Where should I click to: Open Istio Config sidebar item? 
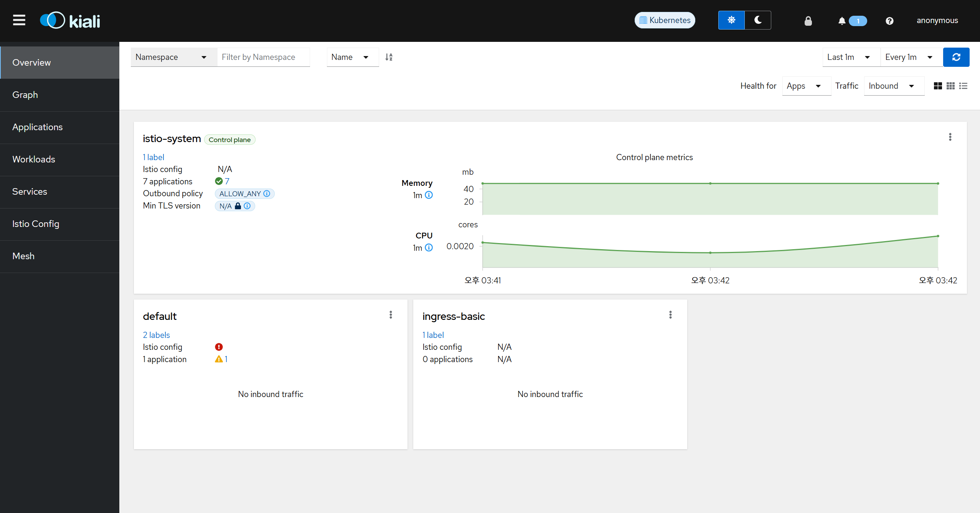pos(36,224)
